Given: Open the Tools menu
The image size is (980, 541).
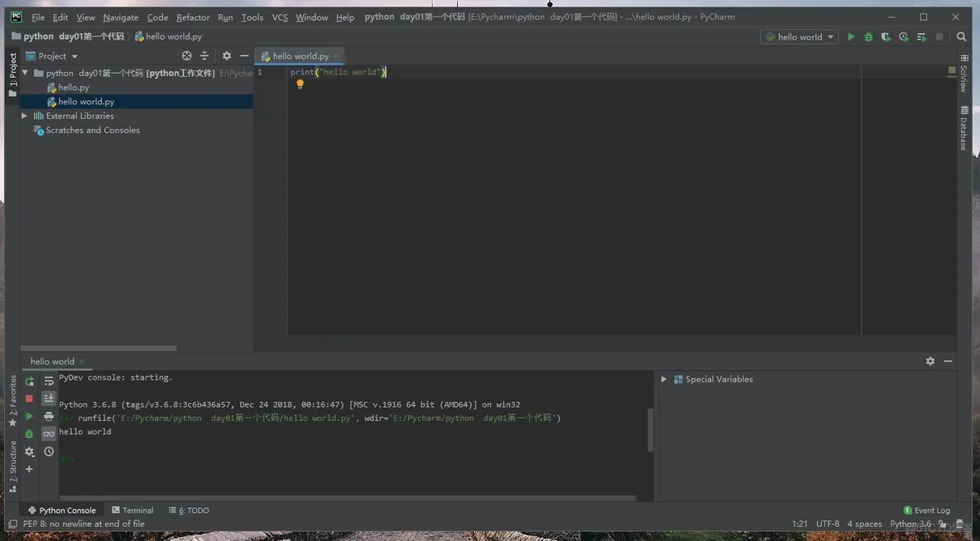Looking at the screenshot, I should pos(252,17).
